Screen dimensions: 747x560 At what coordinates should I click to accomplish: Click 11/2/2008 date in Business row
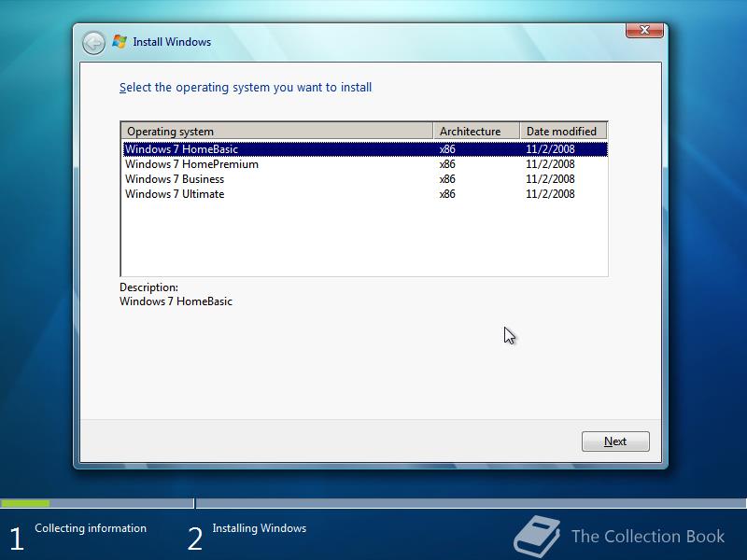[x=550, y=179]
